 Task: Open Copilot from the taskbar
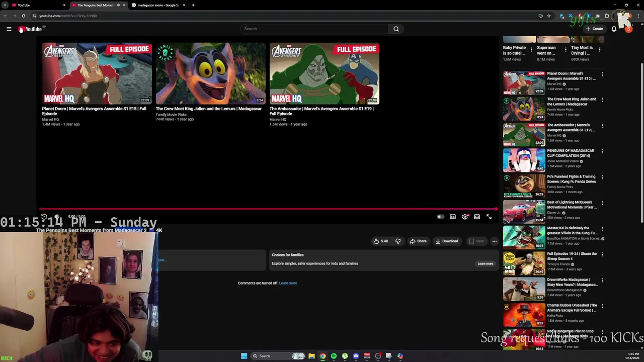click(400, 356)
